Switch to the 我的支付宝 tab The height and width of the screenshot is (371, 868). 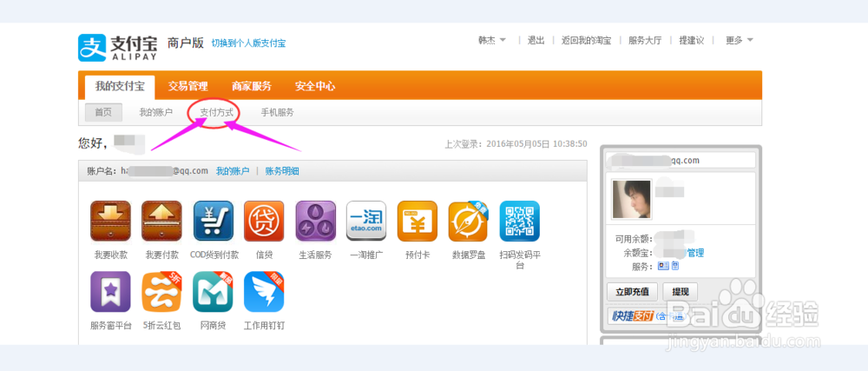[120, 86]
